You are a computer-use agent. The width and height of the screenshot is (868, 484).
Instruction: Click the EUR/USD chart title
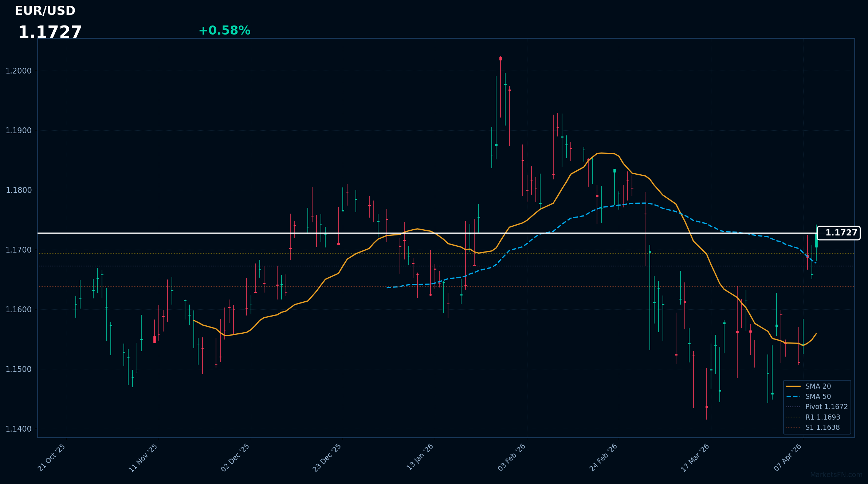(x=45, y=11)
